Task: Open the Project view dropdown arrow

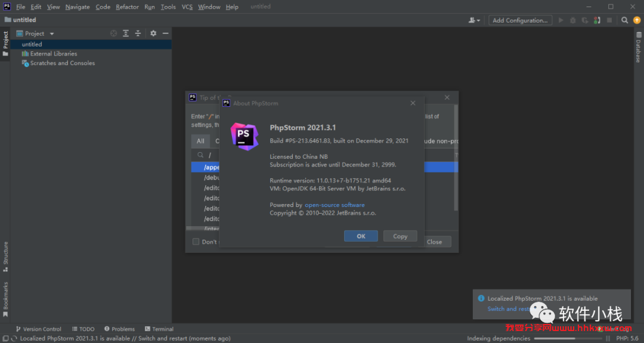Action: click(52, 33)
